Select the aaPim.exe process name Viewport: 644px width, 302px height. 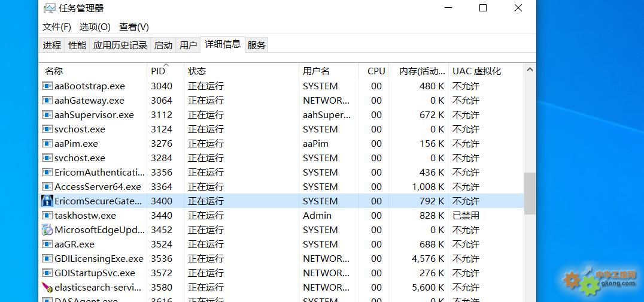pos(77,144)
